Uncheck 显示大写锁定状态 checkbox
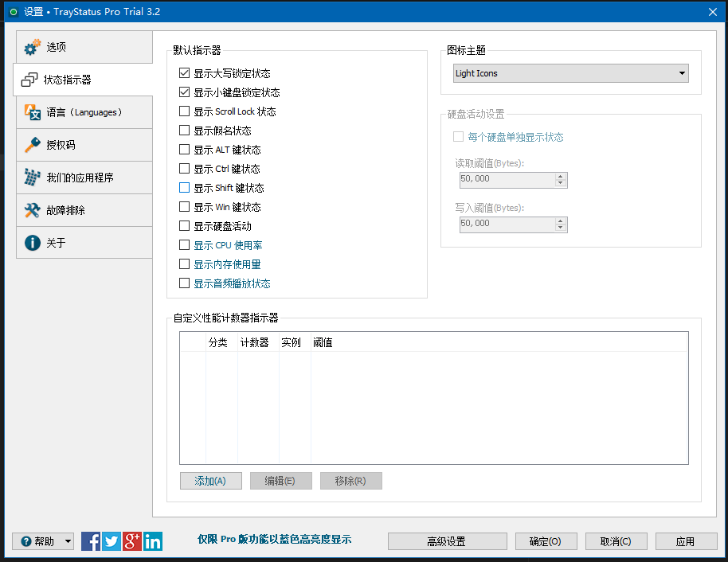728x562 pixels. (x=185, y=73)
